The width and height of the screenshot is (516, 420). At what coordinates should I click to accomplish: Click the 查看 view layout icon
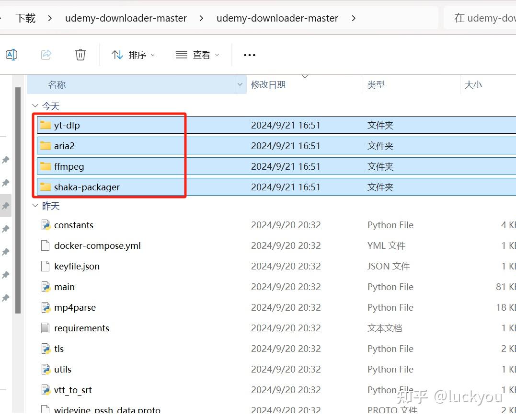click(x=181, y=54)
